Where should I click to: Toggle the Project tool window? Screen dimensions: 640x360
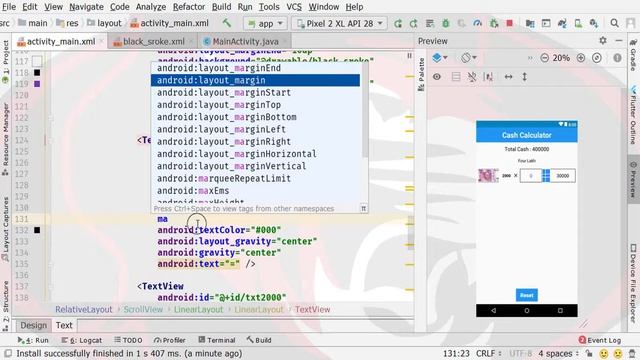coord(5,62)
